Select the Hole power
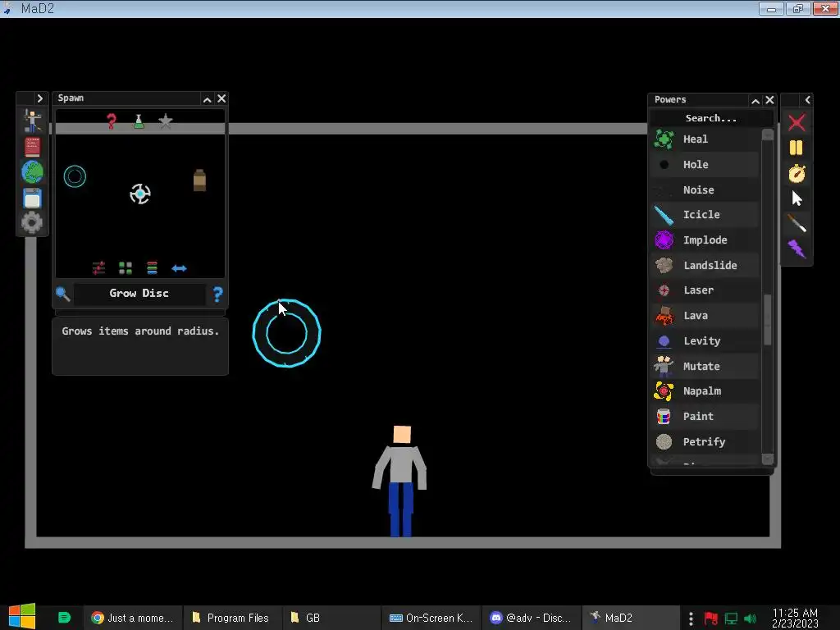This screenshot has width=840, height=630. pyautogui.click(x=705, y=164)
